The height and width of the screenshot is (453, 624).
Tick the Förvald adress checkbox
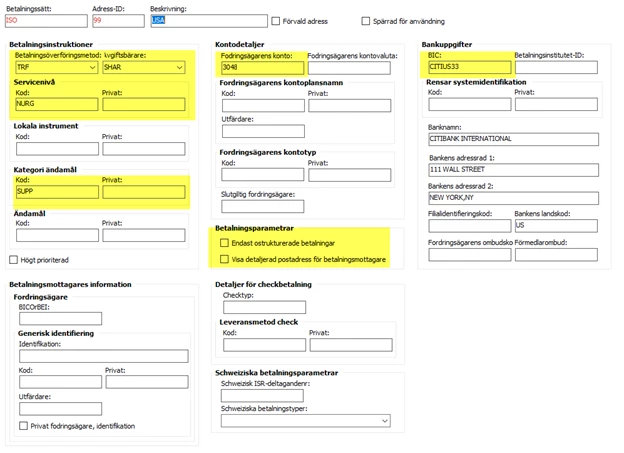[x=276, y=21]
